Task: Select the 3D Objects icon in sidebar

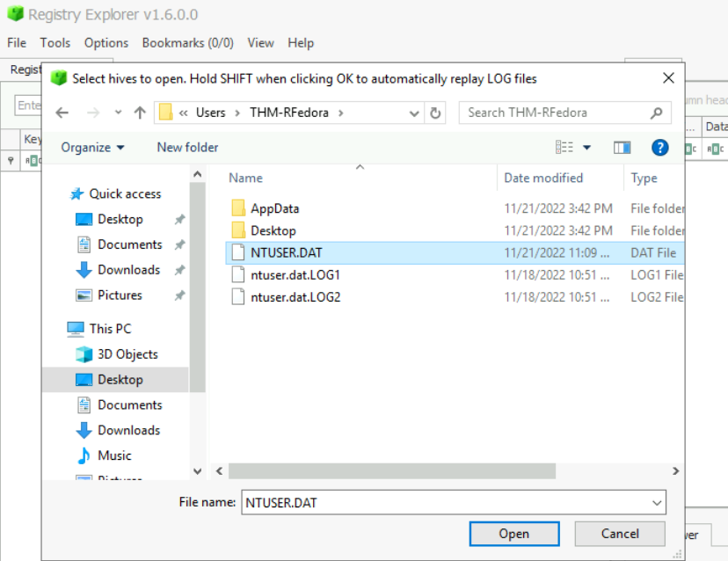Action: [x=84, y=354]
